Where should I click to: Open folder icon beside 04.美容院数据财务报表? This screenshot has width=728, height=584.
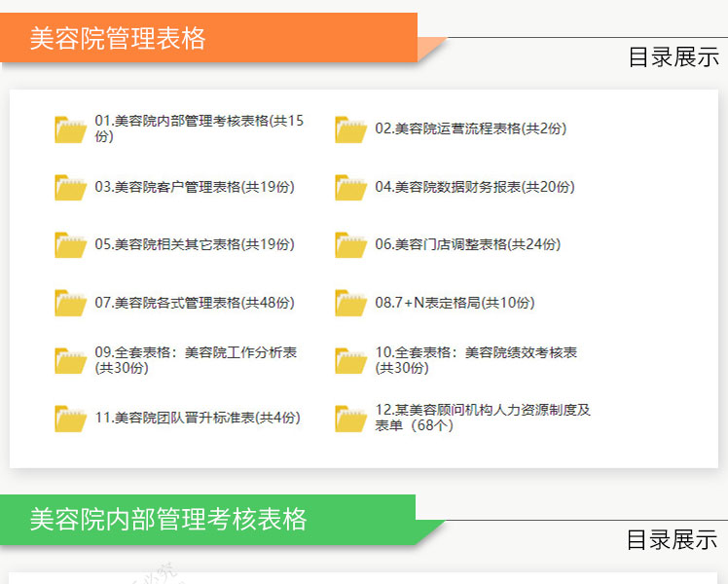(351, 187)
